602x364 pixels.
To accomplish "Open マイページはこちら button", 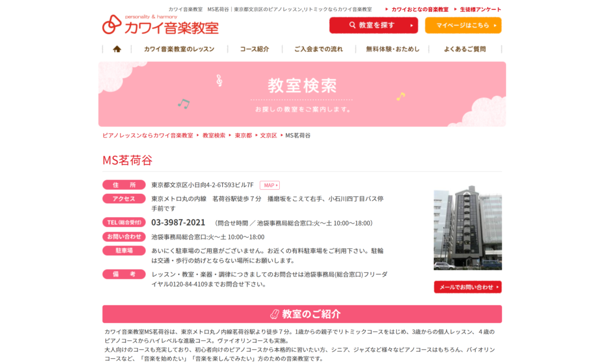I will (x=463, y=25).
